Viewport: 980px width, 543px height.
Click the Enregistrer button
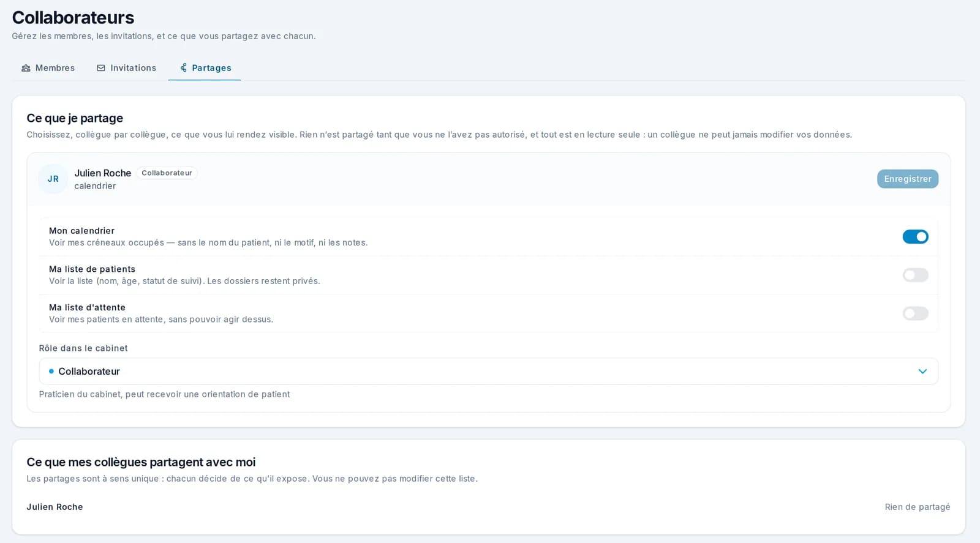click(x=908, y=179)
